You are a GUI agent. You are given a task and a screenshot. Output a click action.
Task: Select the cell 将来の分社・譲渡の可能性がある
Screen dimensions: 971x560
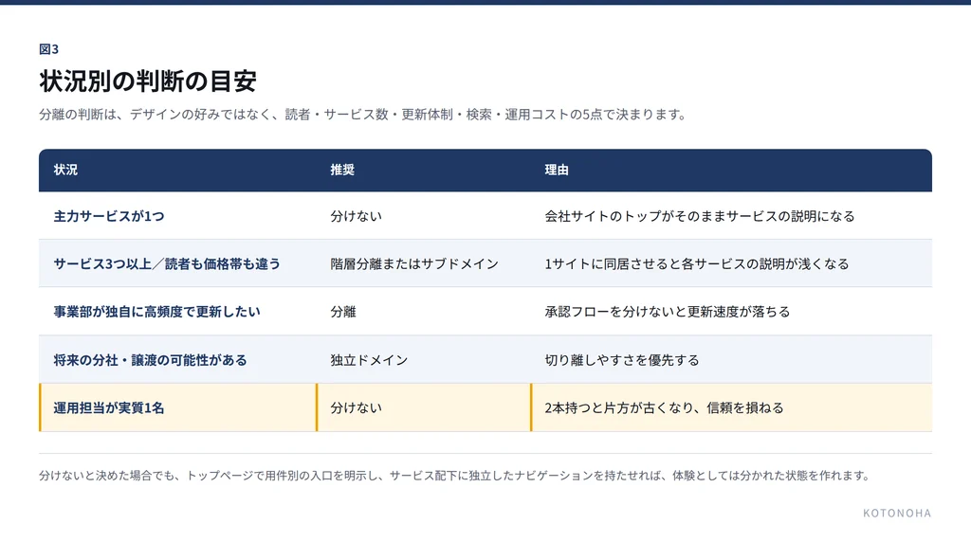(x=150, y=360)
